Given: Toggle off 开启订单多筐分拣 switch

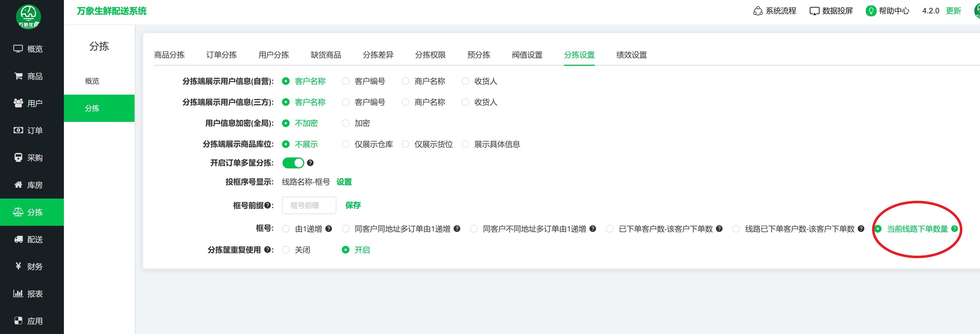Looking at the screenshot, I should (293, 163).
